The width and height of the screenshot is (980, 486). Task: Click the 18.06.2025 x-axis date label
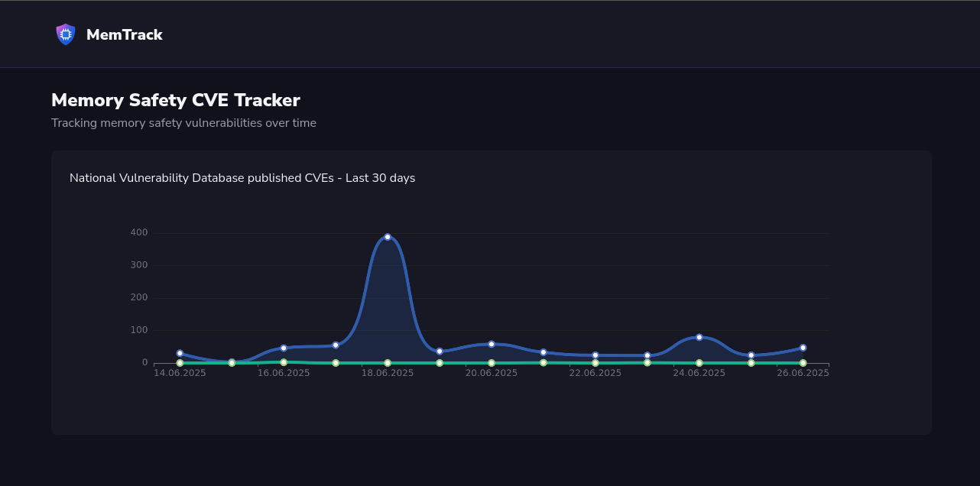point(388,373)
